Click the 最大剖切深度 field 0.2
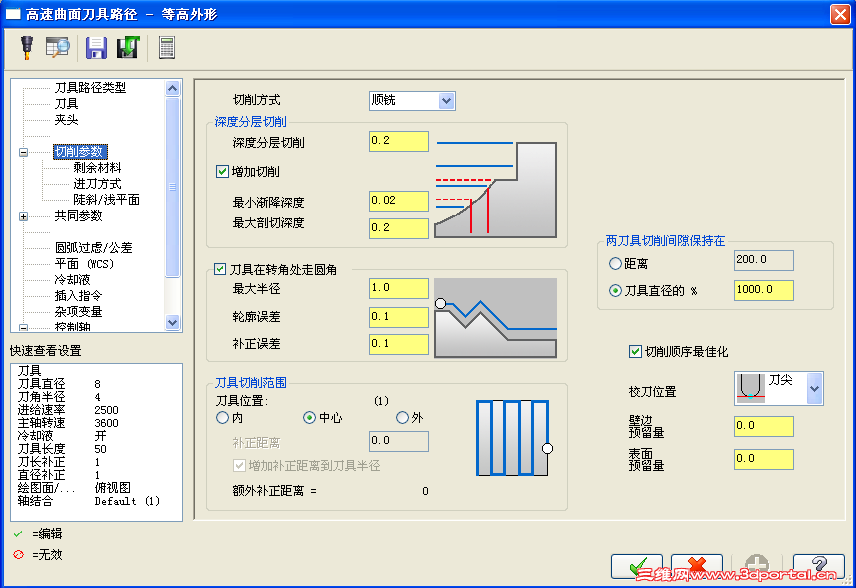This screenshot has height=588, width=856. [x=399, y=228]
